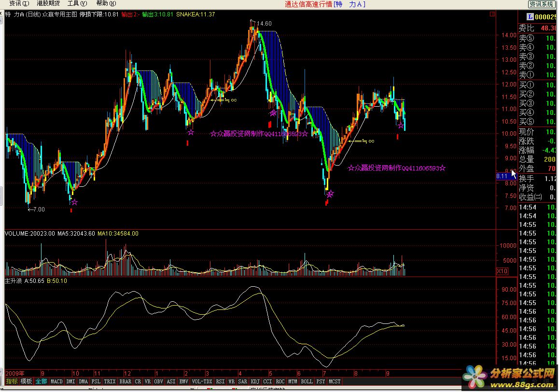Viewport: 559px width, 392px height.
Task: Click month 12 on the time axis
Action: click(127, 374)
